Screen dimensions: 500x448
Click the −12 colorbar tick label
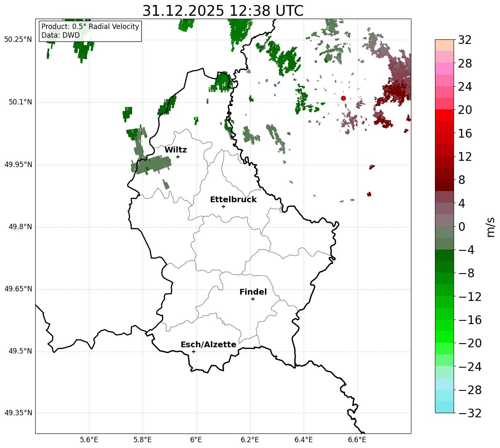(x=470, y=297)
